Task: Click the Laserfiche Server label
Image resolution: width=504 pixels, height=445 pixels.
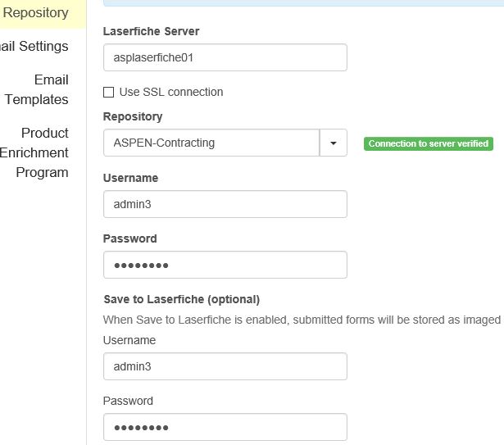Action: [x=151, y=32]
